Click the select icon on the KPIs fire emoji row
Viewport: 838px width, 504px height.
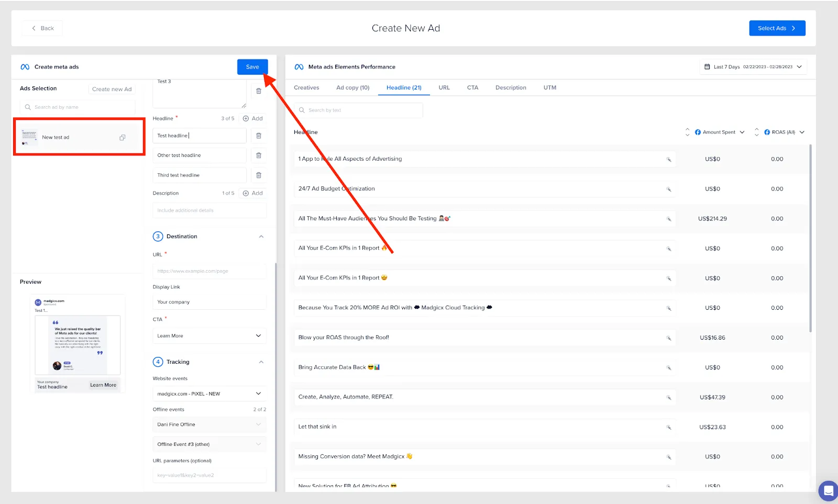[669, 249]
